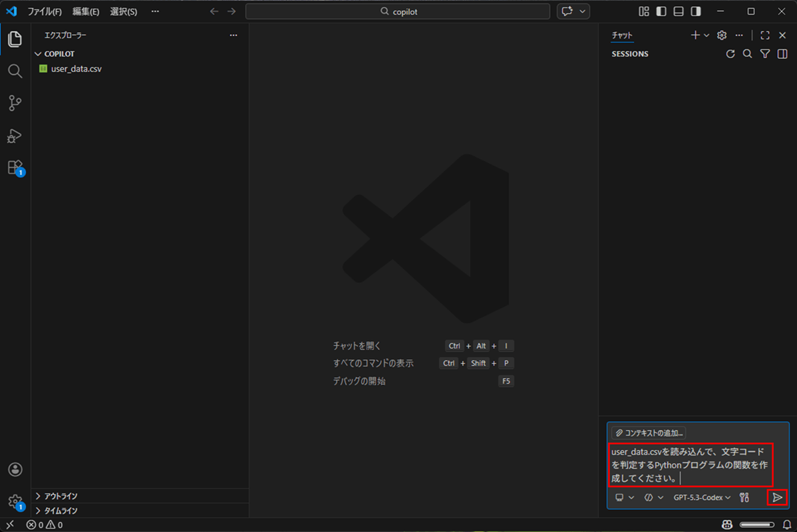Toggle the secondary side bar visibility
Screen dimensions: 797x532
pyautogui.click(x=696, y=11)
